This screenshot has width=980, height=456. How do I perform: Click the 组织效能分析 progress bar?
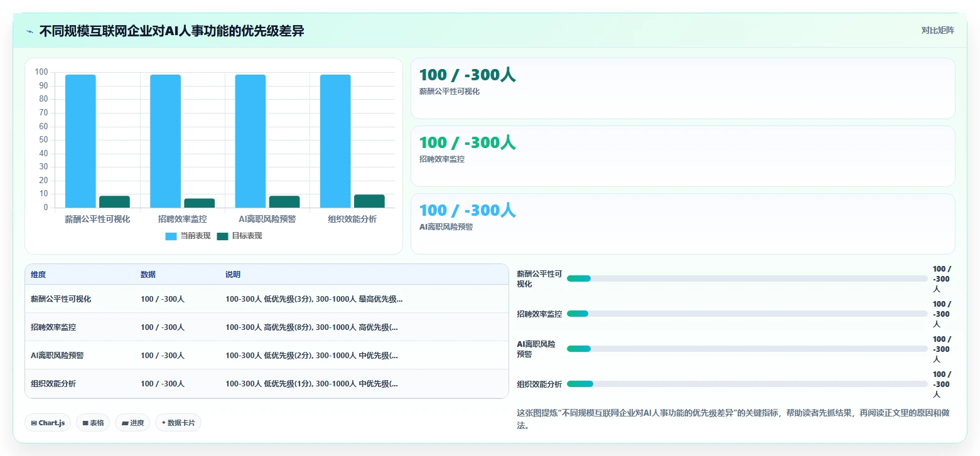[x=747, y=384]
